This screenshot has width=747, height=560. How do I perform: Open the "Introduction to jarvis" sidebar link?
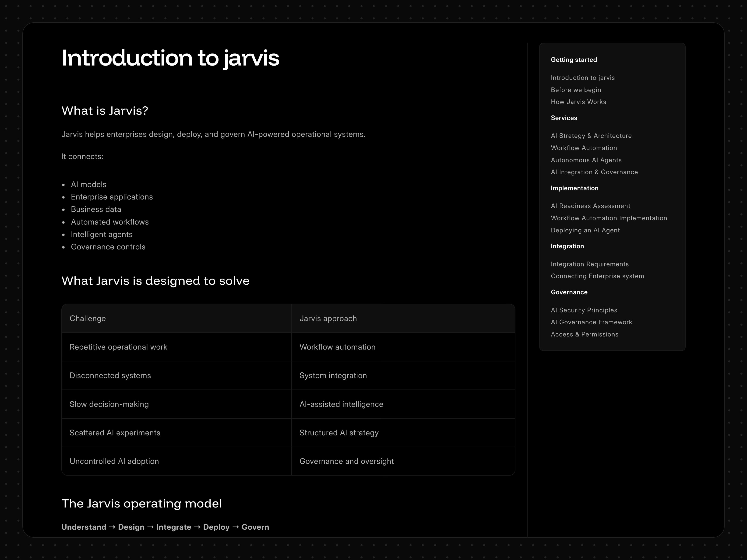pyautogui.click(x=582, y=78)
